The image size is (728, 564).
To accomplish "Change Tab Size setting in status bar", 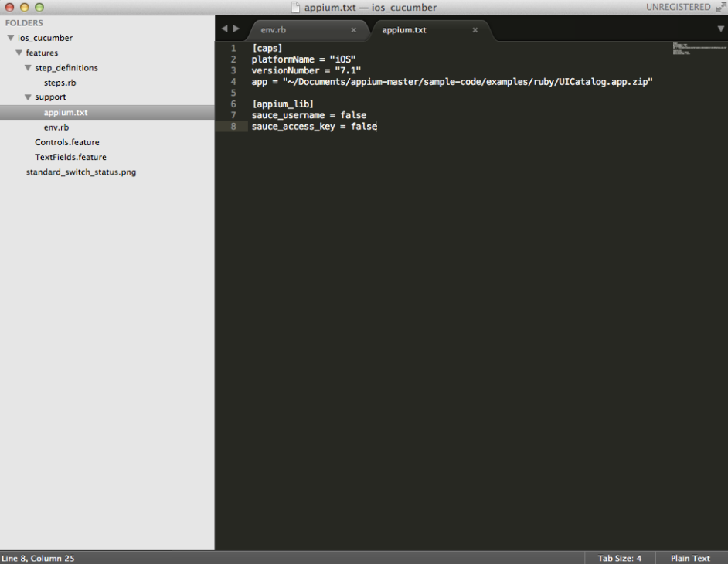I will (x=619, y=558).
